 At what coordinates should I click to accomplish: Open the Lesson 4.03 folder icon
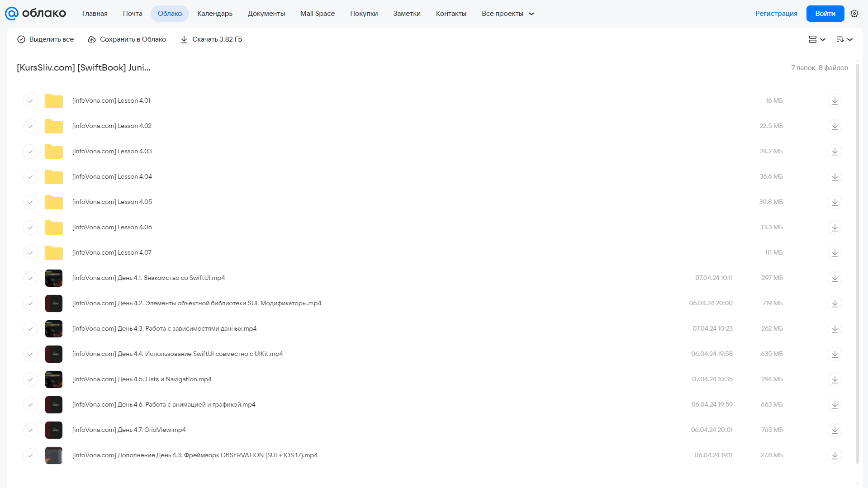pyautogui.click(x=53, y=151)
